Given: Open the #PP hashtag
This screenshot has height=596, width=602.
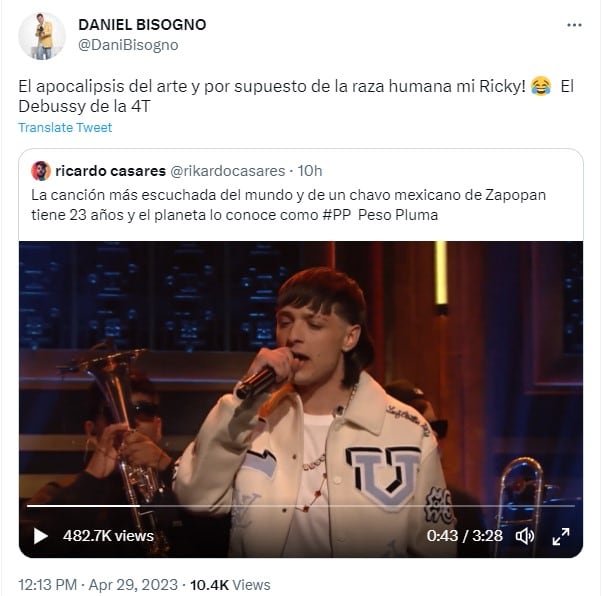Looking at the screenshot, I should [337, 215].
